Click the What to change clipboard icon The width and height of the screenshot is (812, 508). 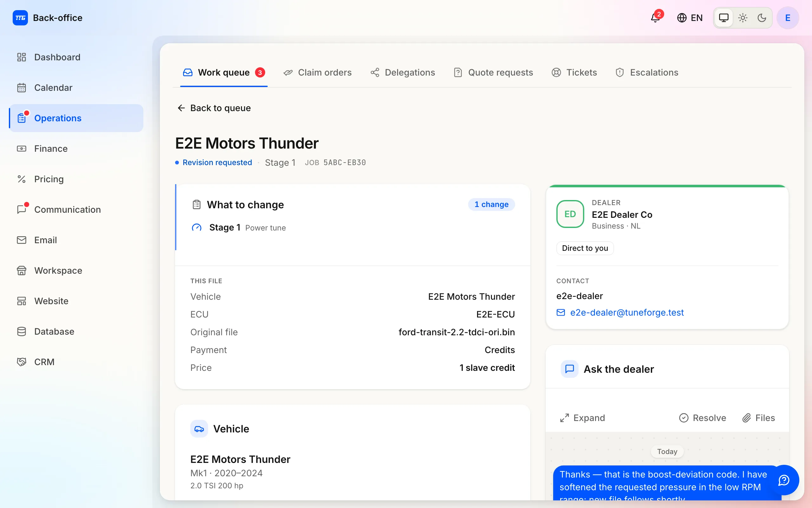[197, 204]
